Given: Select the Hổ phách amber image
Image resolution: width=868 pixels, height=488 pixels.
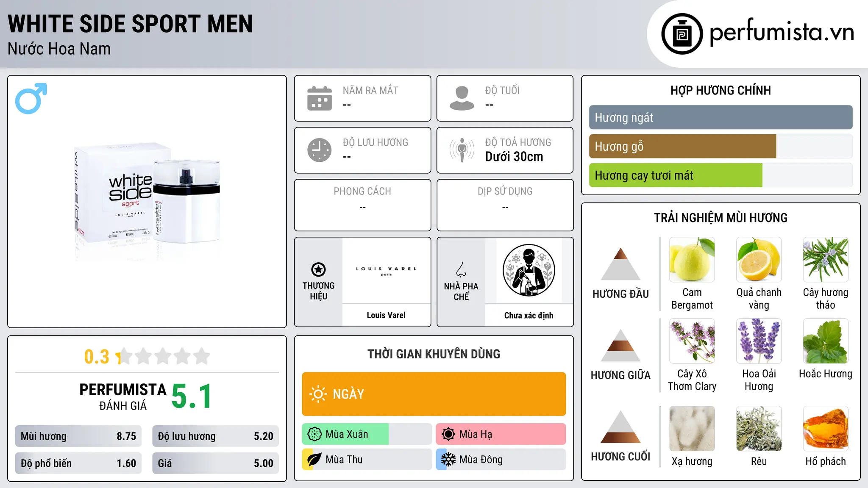Looking at the screenshot, I should click(x=826, y=429).
